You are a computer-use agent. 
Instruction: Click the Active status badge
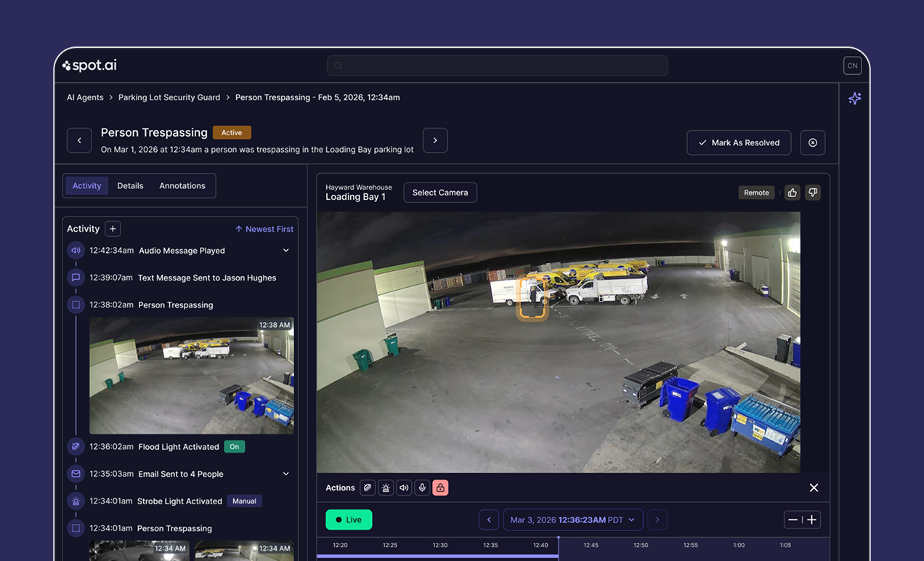point(232,132)
